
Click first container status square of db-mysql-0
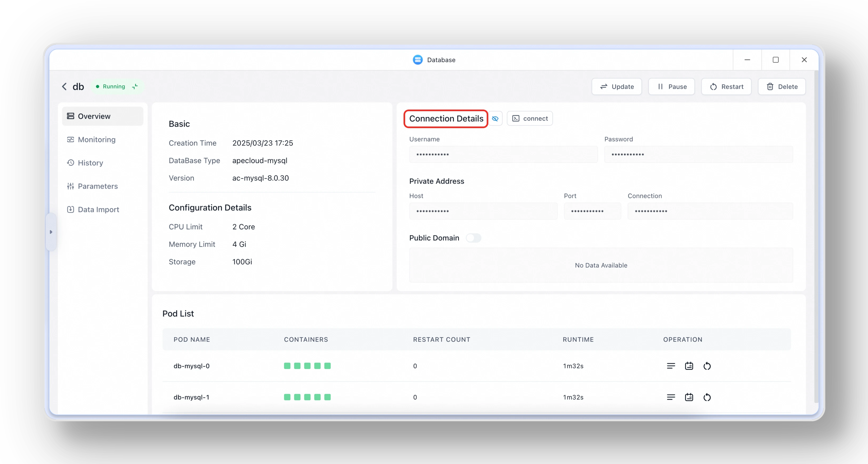[287, 366]
